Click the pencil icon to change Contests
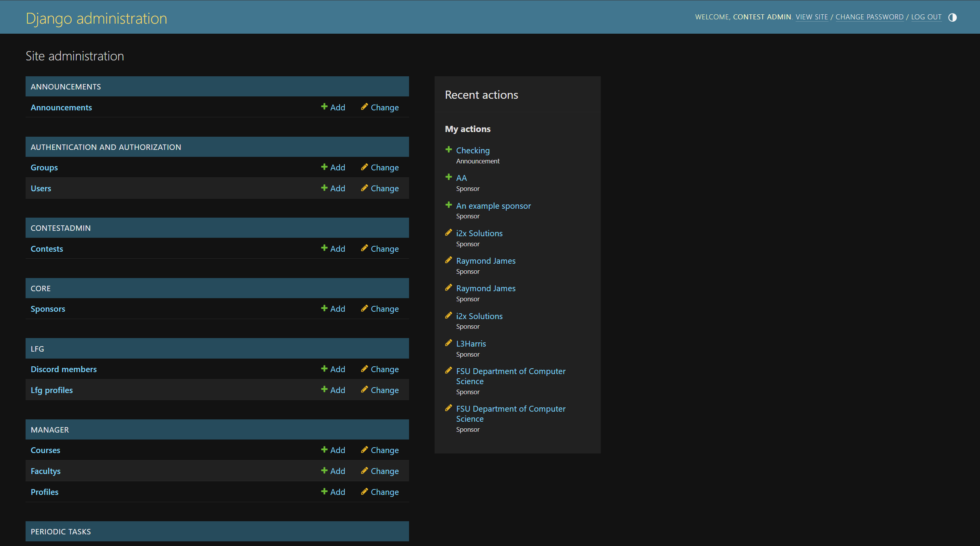 point(364,249)
